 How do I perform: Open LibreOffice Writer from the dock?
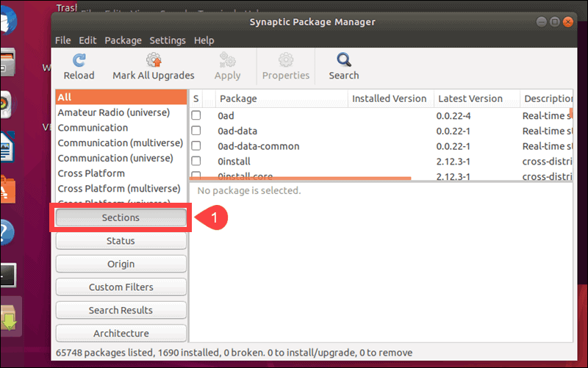click(7, 147)
